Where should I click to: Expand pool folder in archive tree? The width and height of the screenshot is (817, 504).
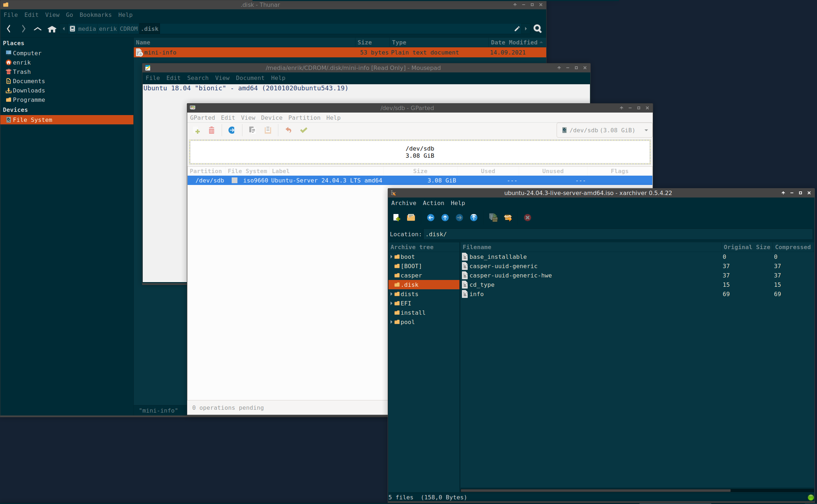pyautogui.click(x=391, y=322)
